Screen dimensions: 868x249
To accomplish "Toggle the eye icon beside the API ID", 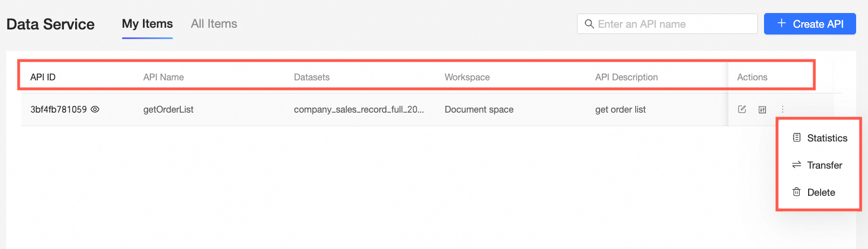I will 95,110.
